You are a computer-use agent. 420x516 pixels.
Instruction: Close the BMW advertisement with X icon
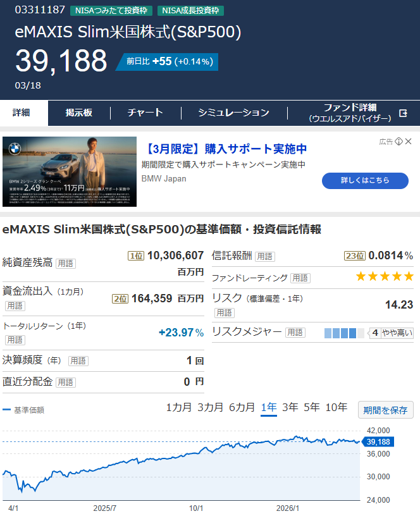[409, 142]
